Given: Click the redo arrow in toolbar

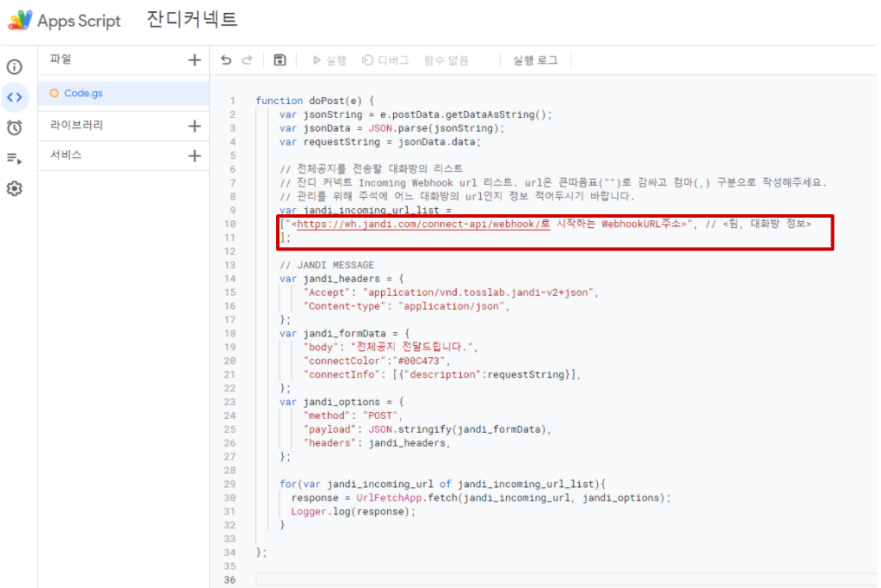Looking at the screenshot, I should 247,60.
